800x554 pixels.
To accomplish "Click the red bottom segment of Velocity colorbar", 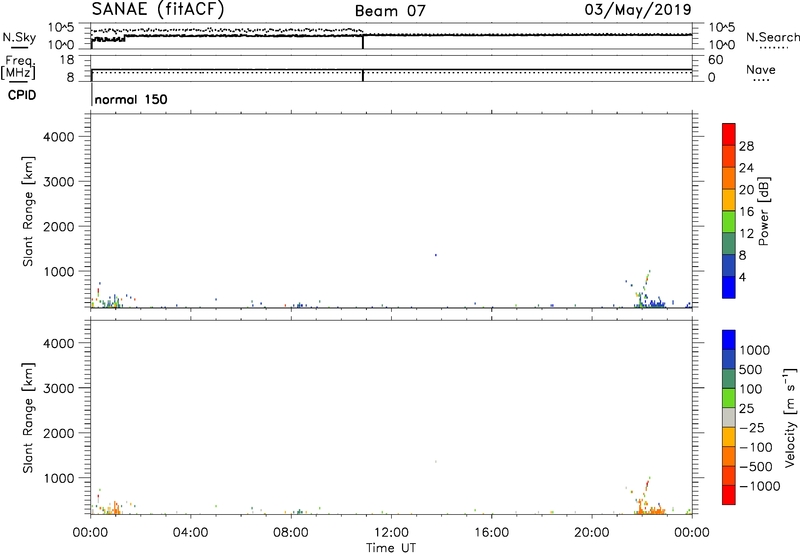I will 729,494.
